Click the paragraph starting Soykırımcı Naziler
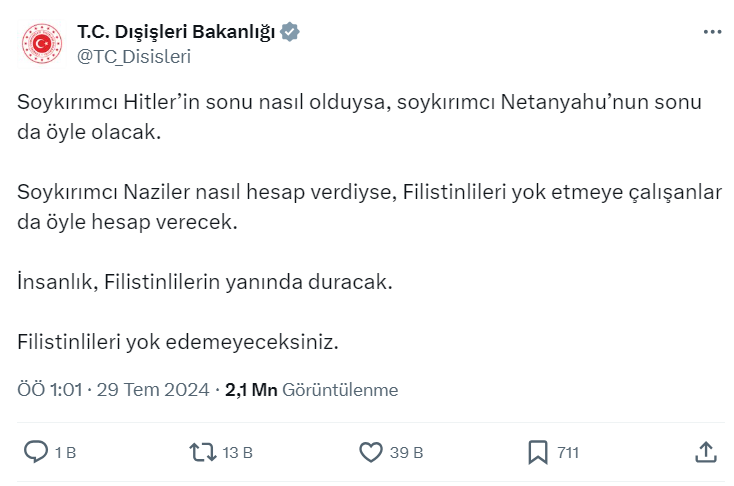Image resolution: width=734 pixels, height=486 pixels. tap(370, 207)
